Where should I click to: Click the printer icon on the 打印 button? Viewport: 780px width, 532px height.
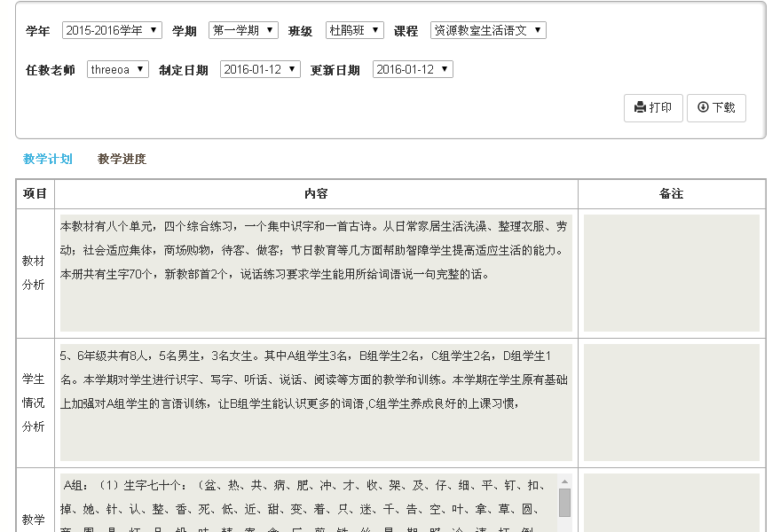pyautogui.click(x=641, y=108)
